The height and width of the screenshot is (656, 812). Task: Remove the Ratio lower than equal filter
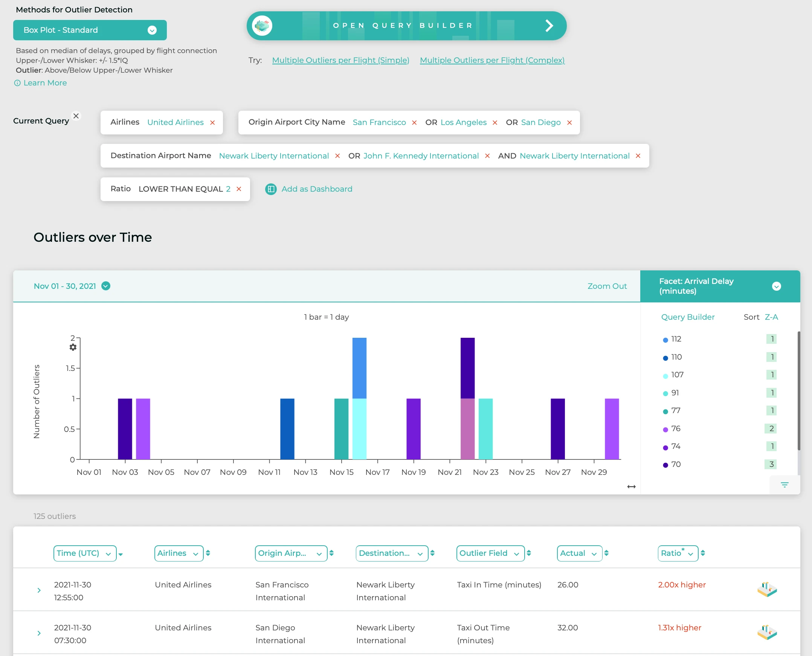(x=239, y=189)
